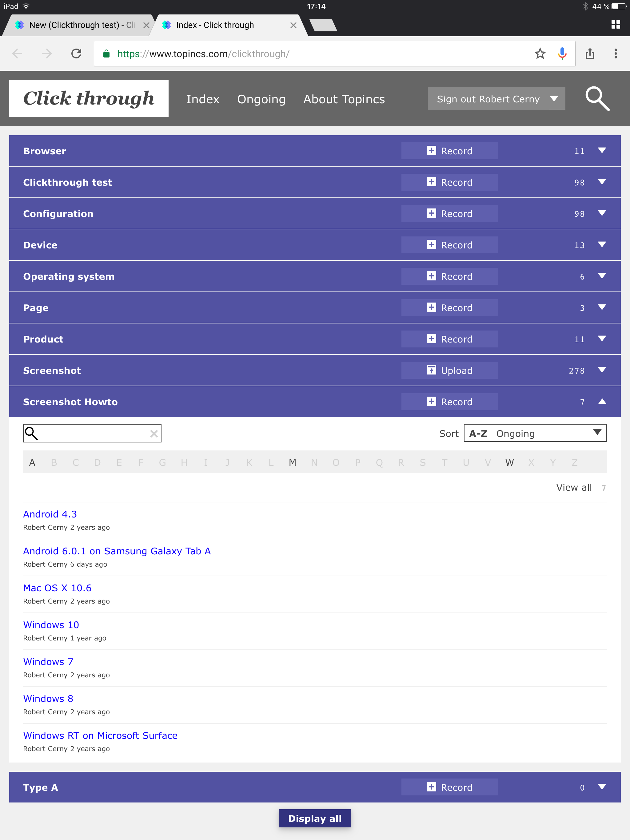Click Upload in the Screenshot row
The width and height of the screenshot is (630, 840).
(x=449, y=370)
